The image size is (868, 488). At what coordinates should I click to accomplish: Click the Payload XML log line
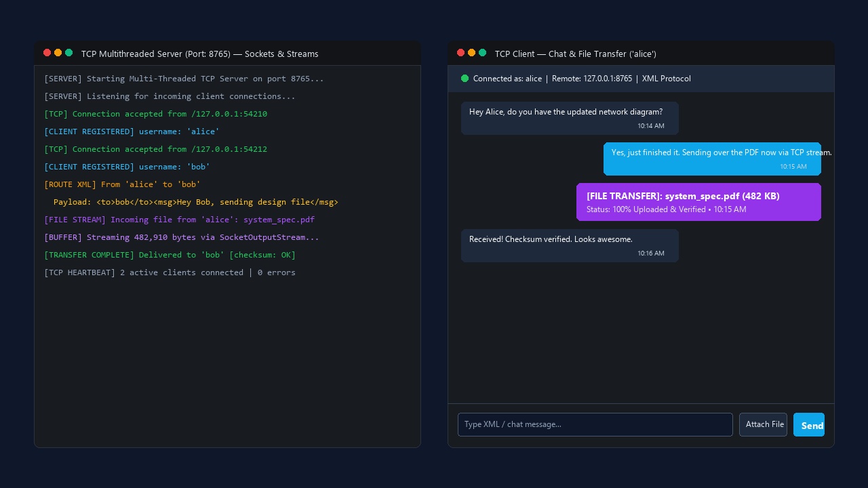point(196,202)
